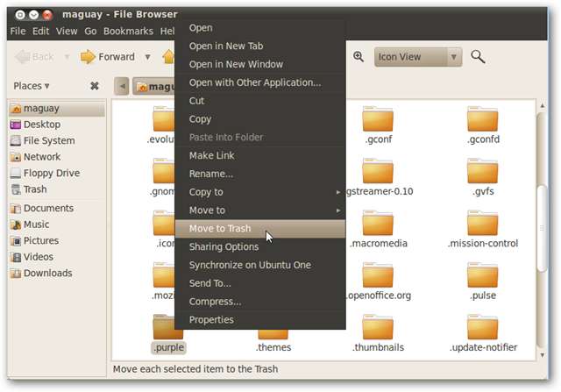The height and width of the screenshot is (392, 561).
Task: Open Network in the Places sidebar
Action: point(56,157)
